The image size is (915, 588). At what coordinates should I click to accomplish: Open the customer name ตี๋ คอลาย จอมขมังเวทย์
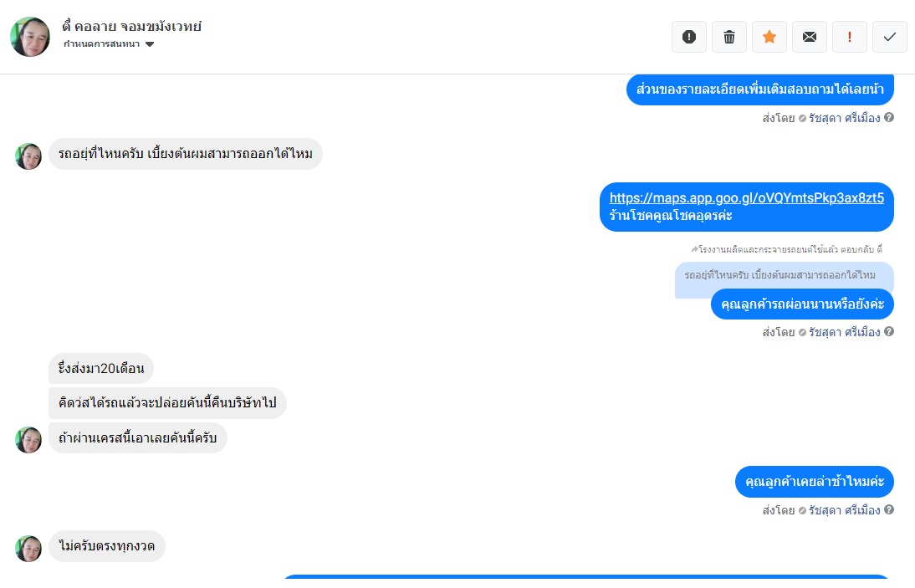pyautogui.click(x=132, y=26)
